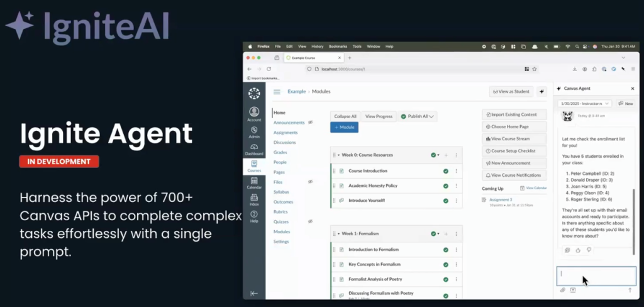644x307 pixels.
Task: Open the Bookmarks menu in menu bar
Action: click(338, 47)
